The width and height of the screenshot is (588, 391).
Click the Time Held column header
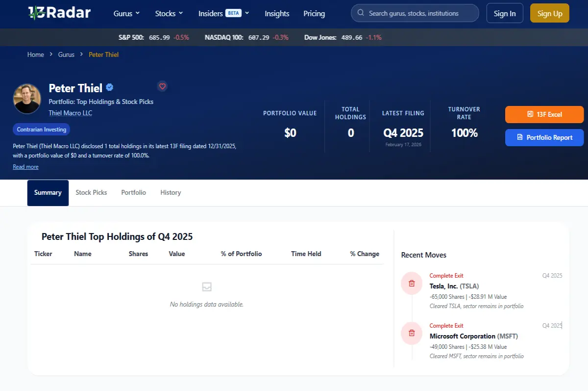(x=306, y=254)
